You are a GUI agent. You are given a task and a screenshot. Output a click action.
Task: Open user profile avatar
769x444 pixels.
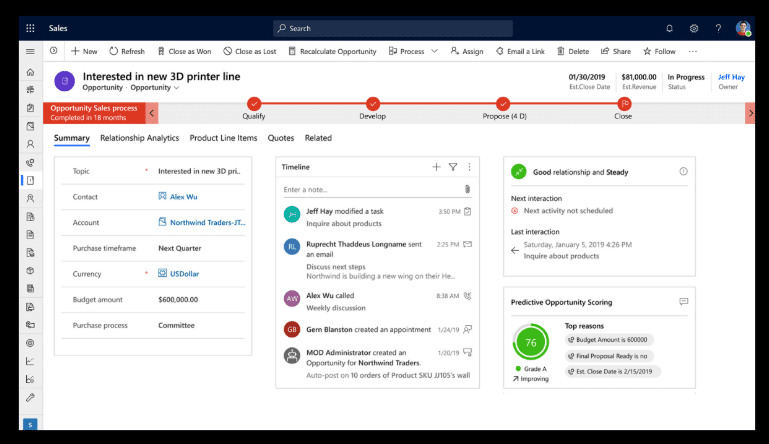743,28
